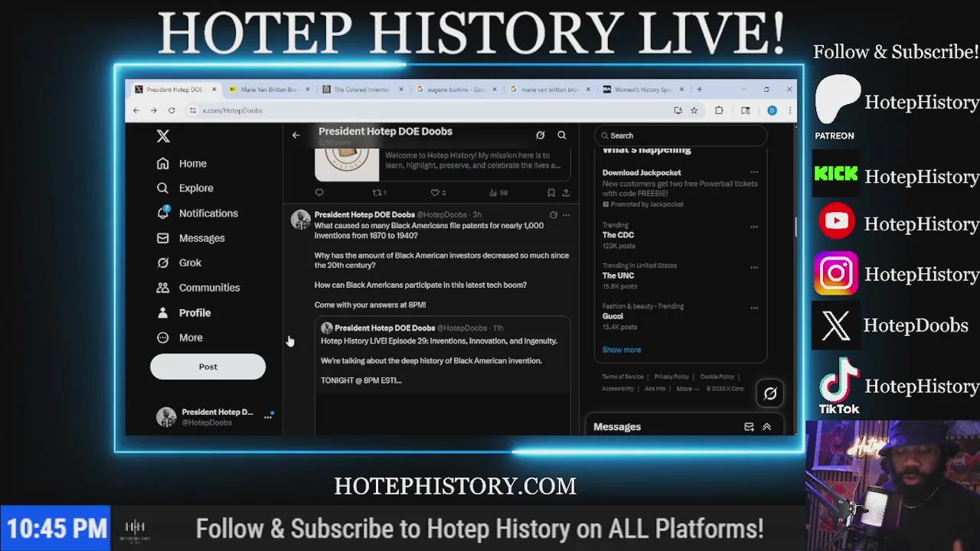Image resolution: width=980 pixels, height=551 pixels.
Task: Click reply icon on pinned post
Action: click(319, 193)
